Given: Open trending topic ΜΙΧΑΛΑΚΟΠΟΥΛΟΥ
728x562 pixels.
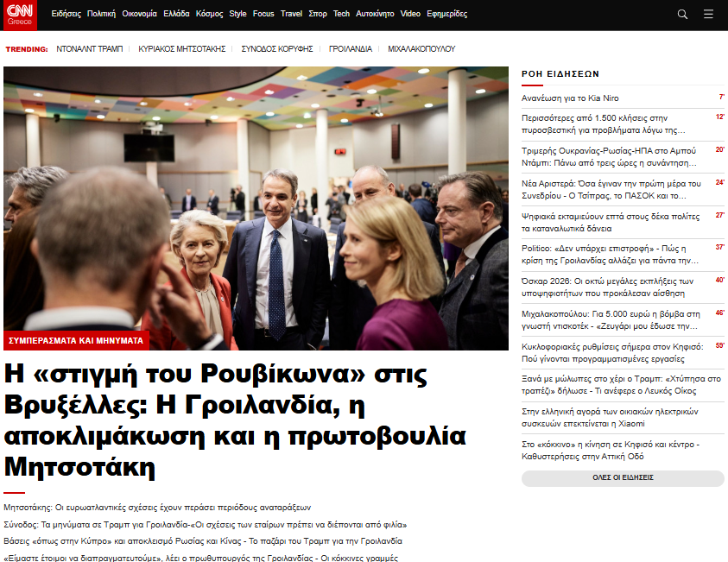Looking at the screenshot, I should click(x=421, y=49).
